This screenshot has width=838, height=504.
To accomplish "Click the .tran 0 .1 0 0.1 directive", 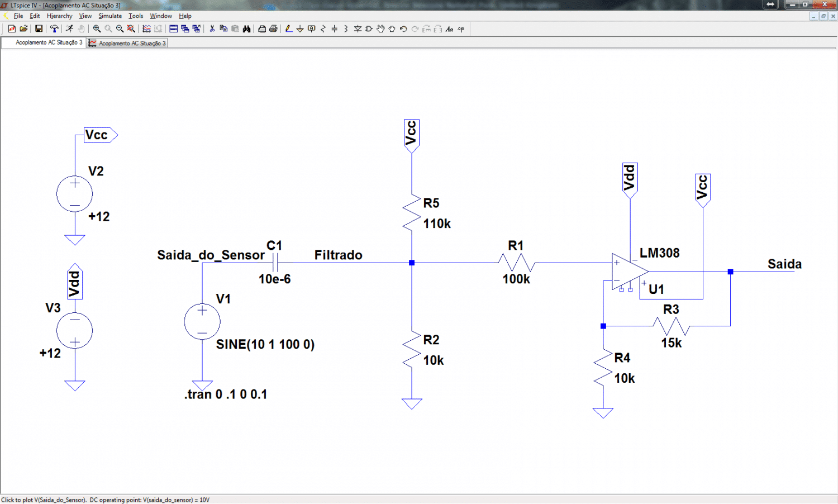I will point(226,394).
